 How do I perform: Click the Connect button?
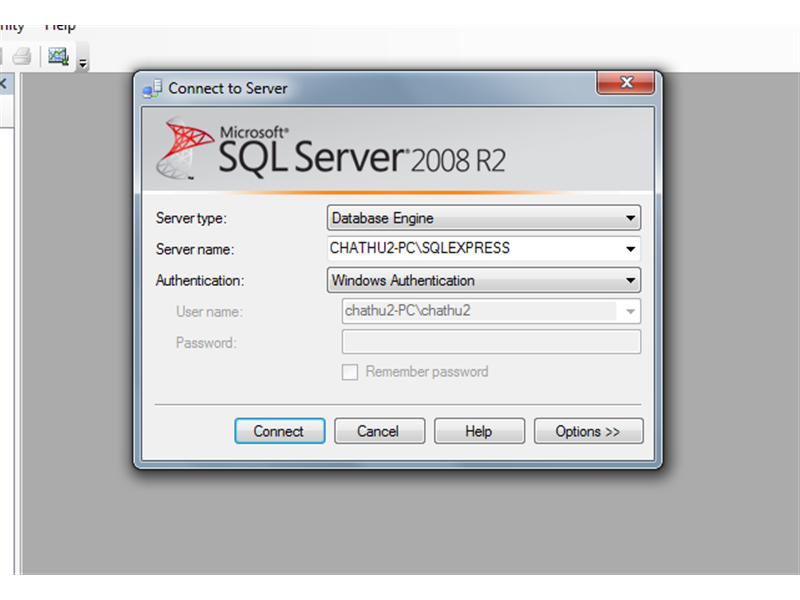tap(280, 431)
